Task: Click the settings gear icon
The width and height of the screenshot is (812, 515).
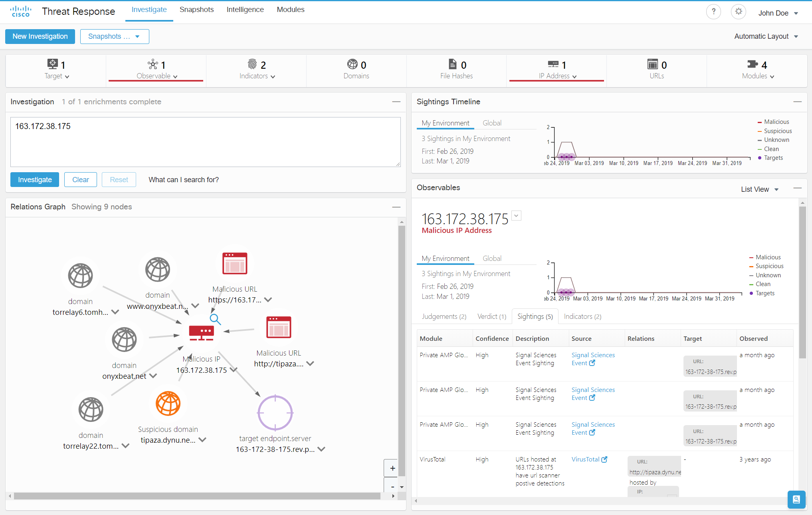Action: (x=738, y=12)
